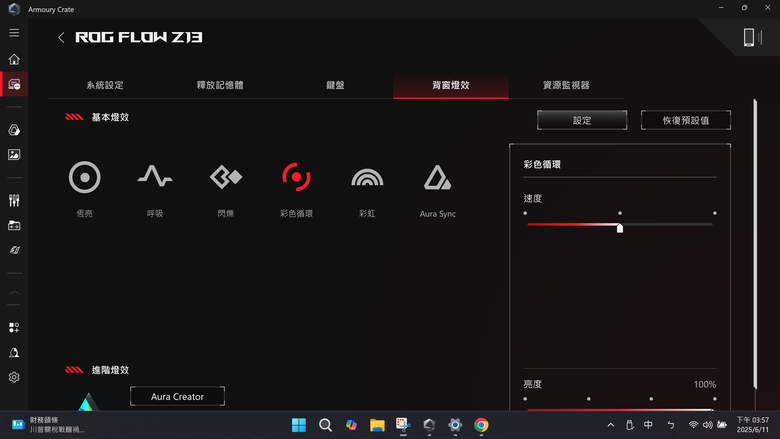Go back with arrow beside ROG FLOW Z13
780x439 pixels.
pos(61,38)
